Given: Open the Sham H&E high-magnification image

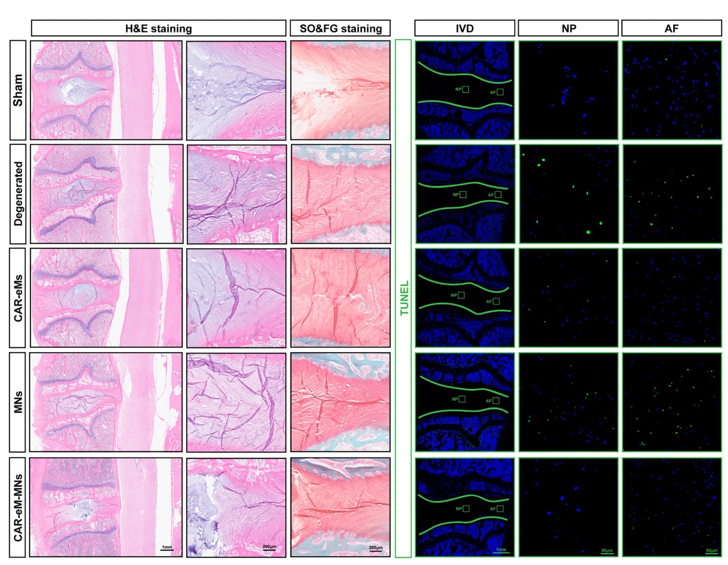Looking at the screenshot, I should (236, 90).
